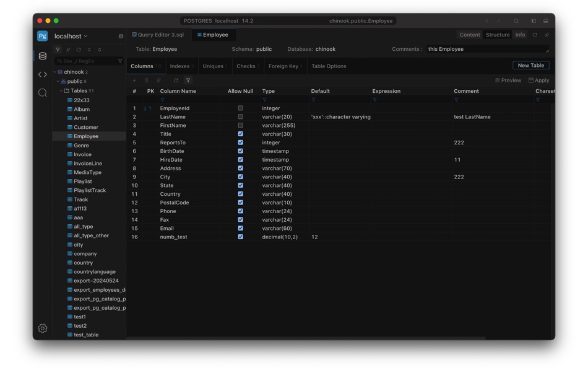Switch to Info view

(x=520, y=35)
